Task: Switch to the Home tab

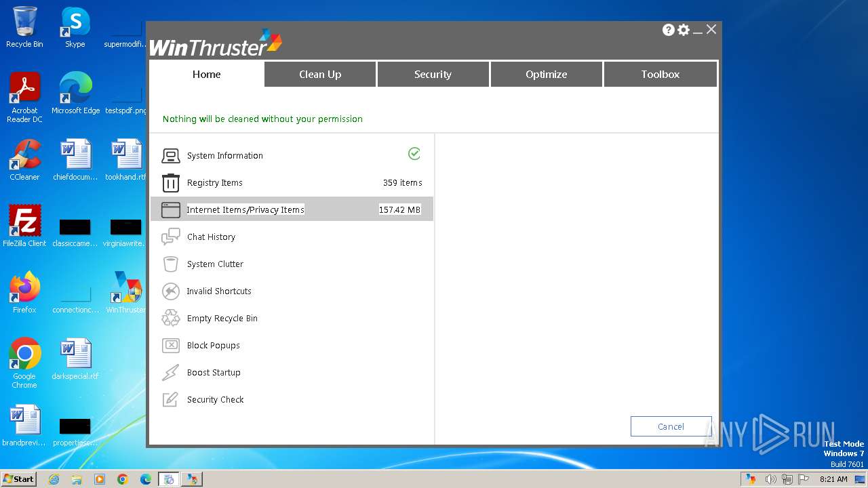Action: (206, 75)
